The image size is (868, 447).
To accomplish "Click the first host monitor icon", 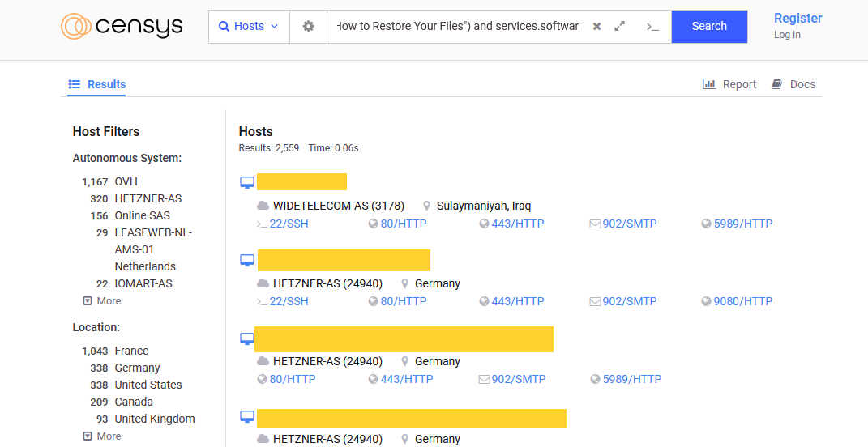I will point(247,182).
